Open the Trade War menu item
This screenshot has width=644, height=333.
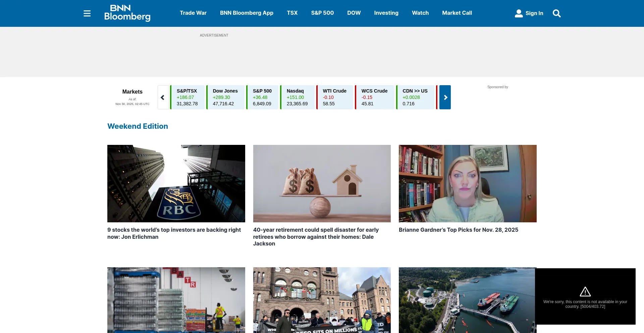tap(193, 13)
